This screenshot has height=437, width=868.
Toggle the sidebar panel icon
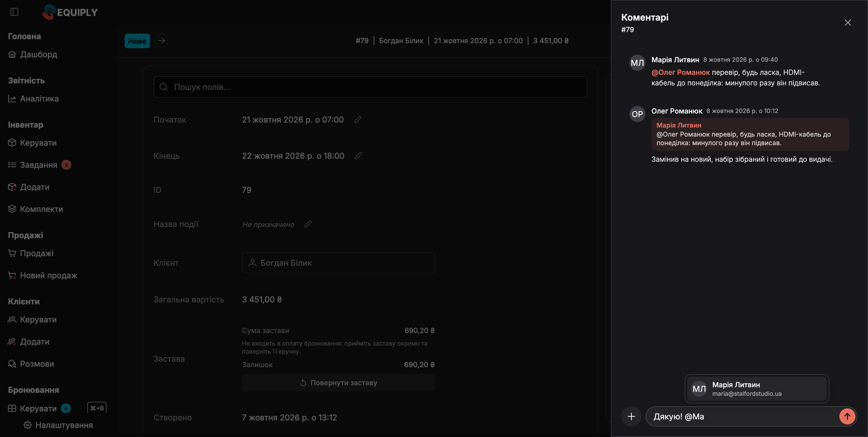point(14,12)
